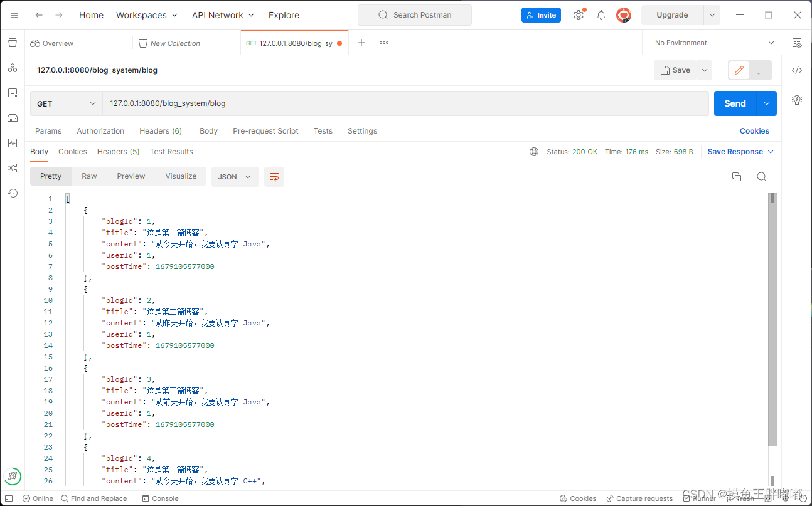This screenshot has width=812, height=506.
Task: Open the Send options arrow
Action: pos(766,103)
